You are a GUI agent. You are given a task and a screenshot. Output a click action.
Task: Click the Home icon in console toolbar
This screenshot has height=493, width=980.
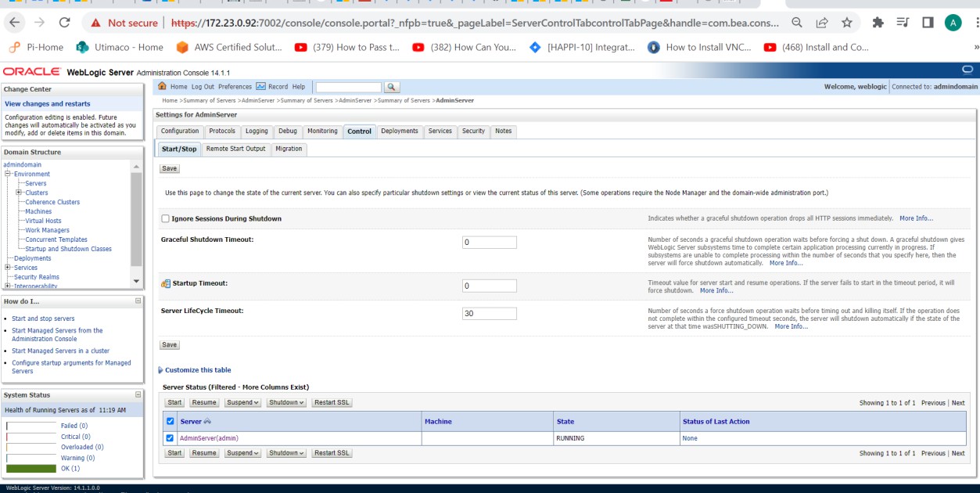pyautogui.click(x=162, y=86)
